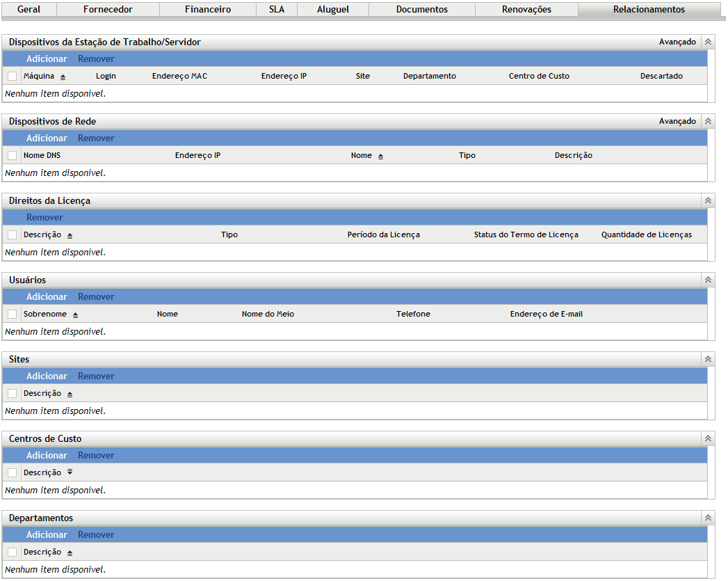Click Adicionar in Centros de Custo
This screenshot has height=581, width=728.
click(x=47, y=456)
